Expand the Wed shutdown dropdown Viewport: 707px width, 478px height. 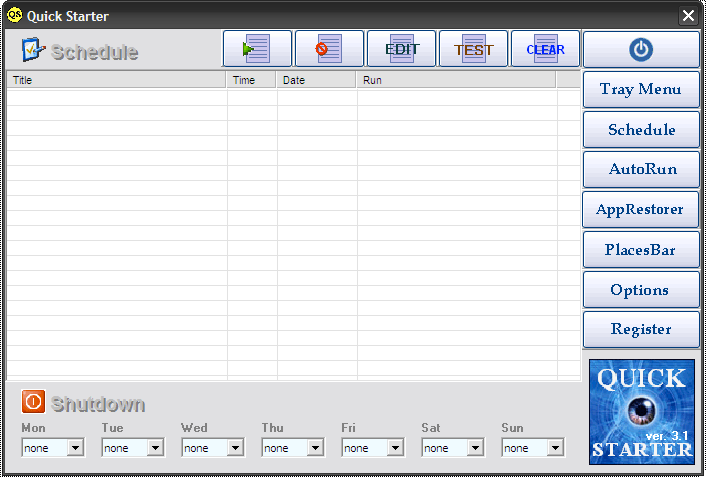click(x=235, y=448)
